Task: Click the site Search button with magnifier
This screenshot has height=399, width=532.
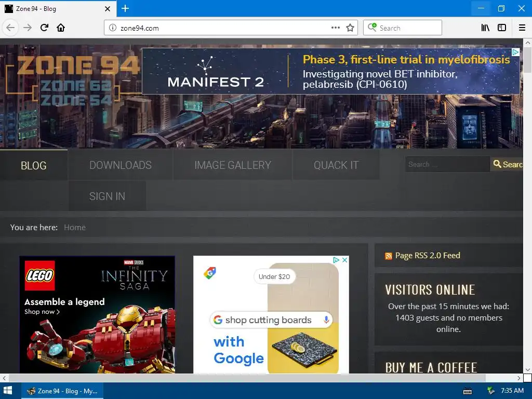Action: click(507, 164)
